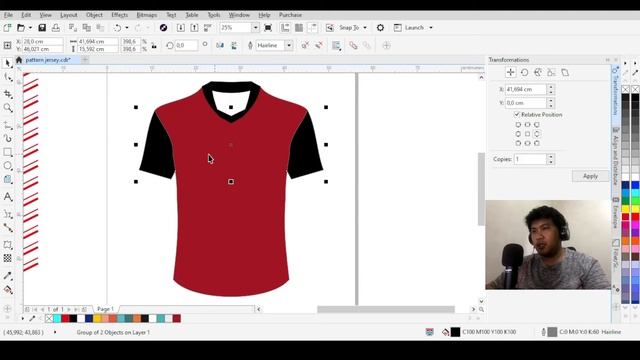Open outline width Hairline dropdown
640x360 pixels.
coord(289,45)
